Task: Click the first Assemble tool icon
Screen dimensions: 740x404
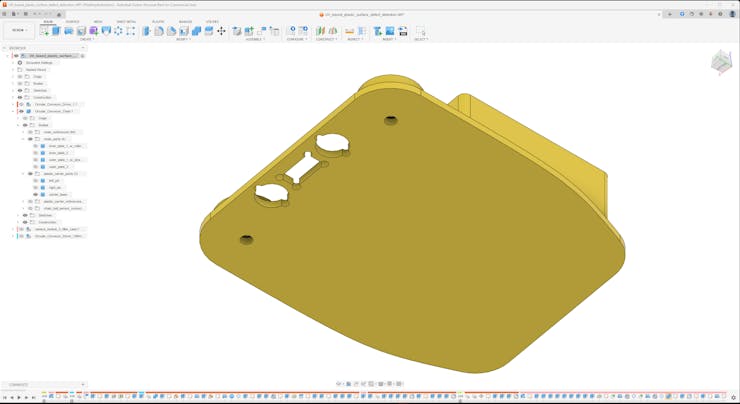Action: point(237,31)
